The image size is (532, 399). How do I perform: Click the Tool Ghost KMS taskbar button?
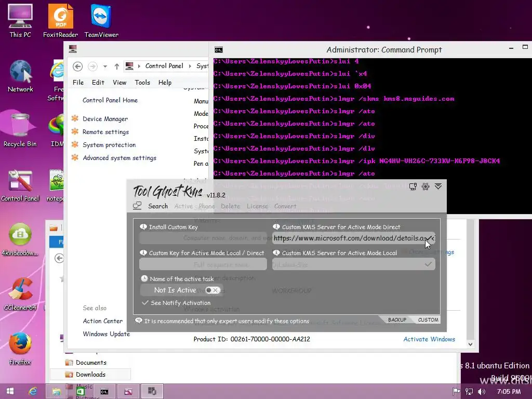[152, 391]
